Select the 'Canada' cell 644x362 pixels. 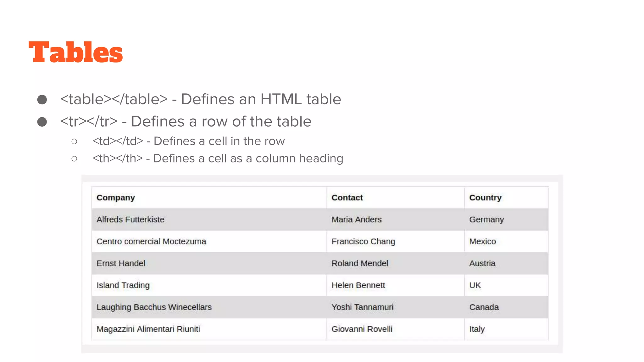point(506,307)
